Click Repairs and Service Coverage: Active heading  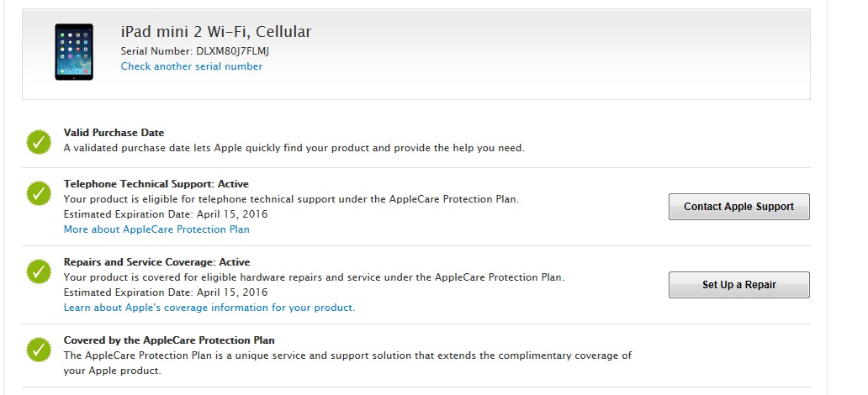pos(156,262)
